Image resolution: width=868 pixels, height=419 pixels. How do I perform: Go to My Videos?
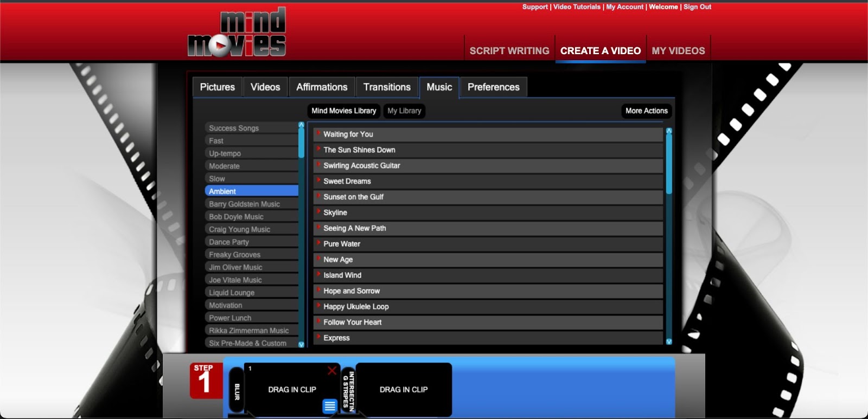tap(678, 50)
